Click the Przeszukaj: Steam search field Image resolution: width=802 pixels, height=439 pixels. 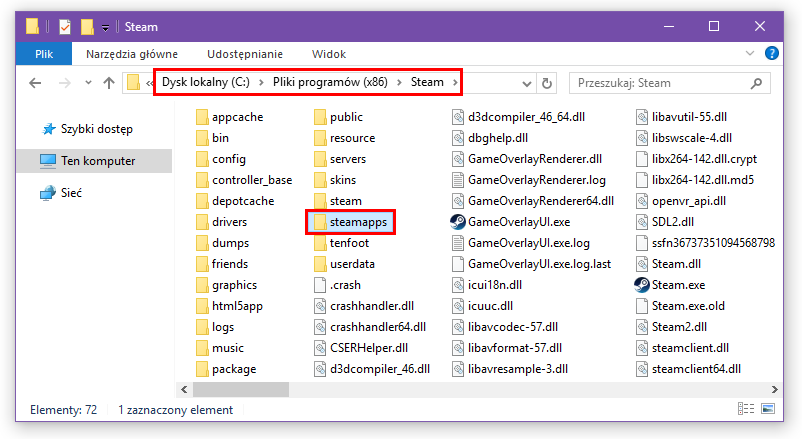pyautogui.click(x=665, y=83)
